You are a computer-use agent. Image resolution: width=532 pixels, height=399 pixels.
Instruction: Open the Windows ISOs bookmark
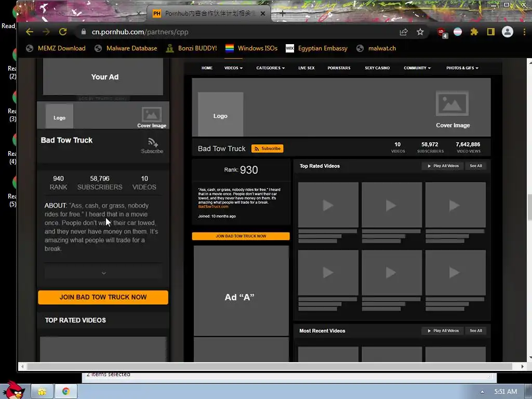tap(251, 48)
